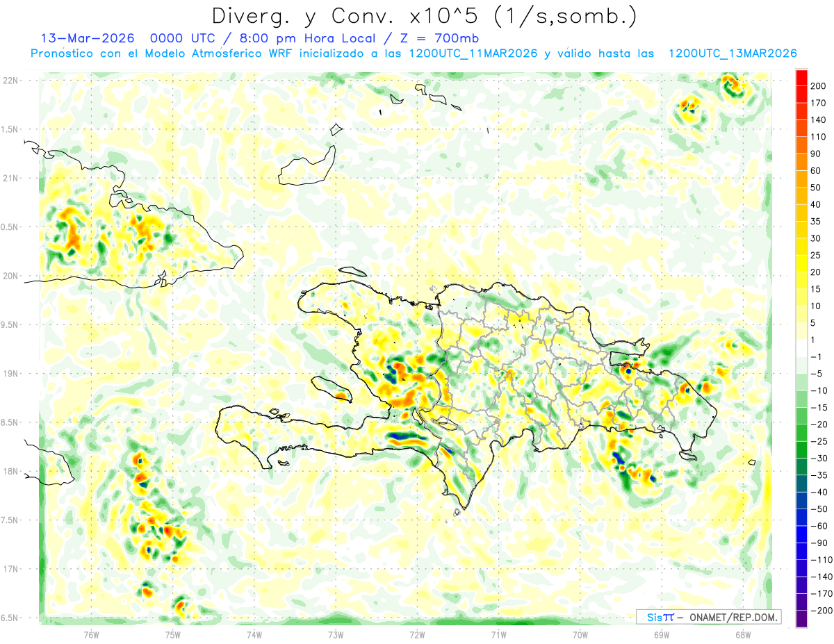Click the colorbar label "110"
The width and height of the screenshot is (834, 644).
click(819, 137)
